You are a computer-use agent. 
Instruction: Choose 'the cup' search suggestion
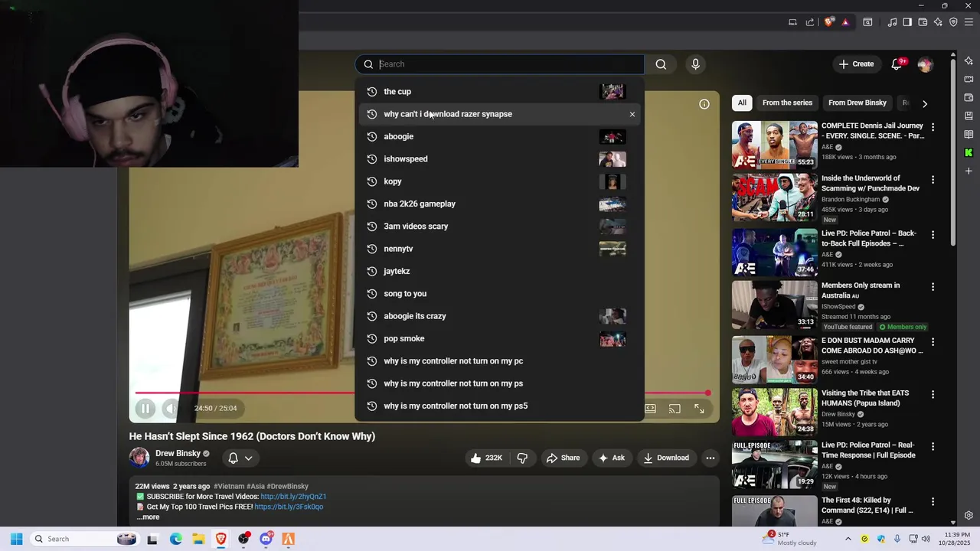click(501, 92)
